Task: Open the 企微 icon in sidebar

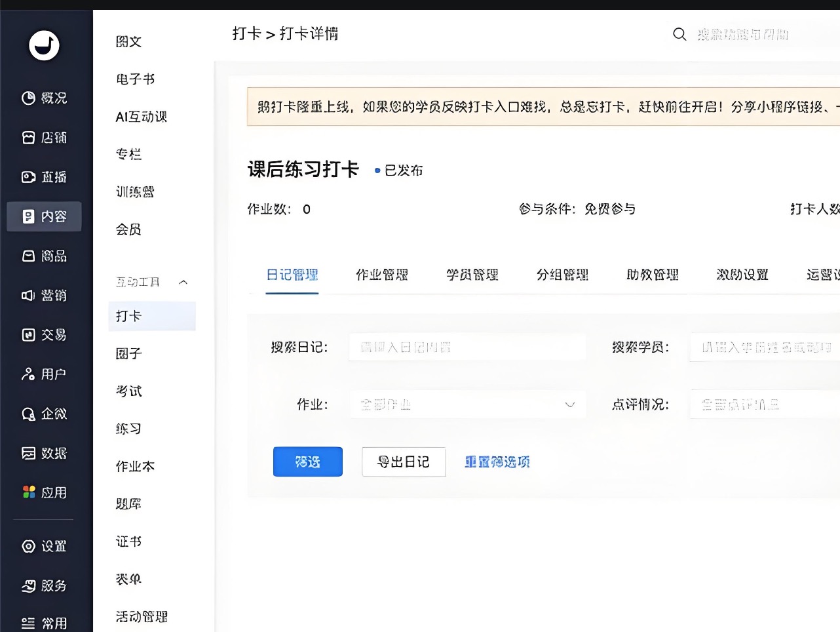Action: point(28,414)
